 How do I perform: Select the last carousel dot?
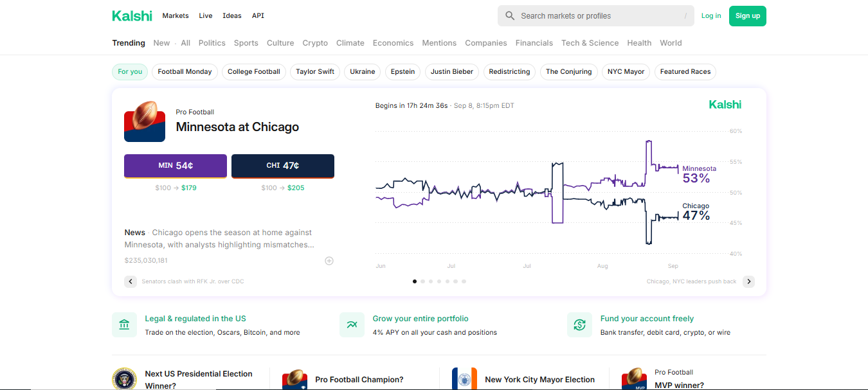(x=464, y=281)
